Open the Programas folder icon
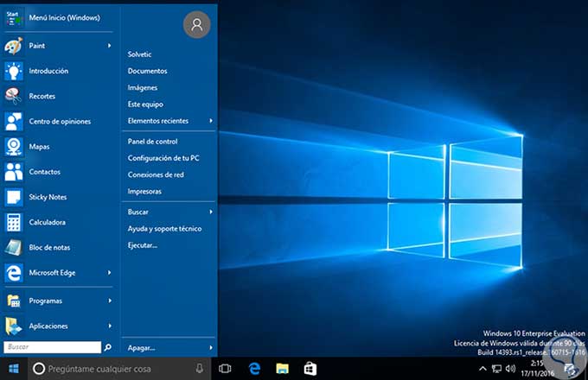This screenshot has height=380, width=588. point(14,301)
